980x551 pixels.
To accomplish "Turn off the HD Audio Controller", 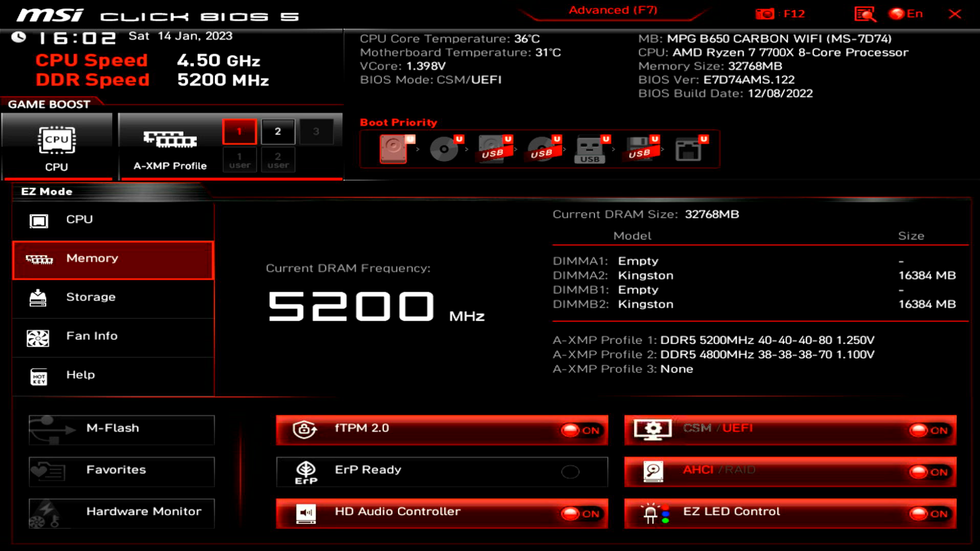I will (x=580, y=514).
